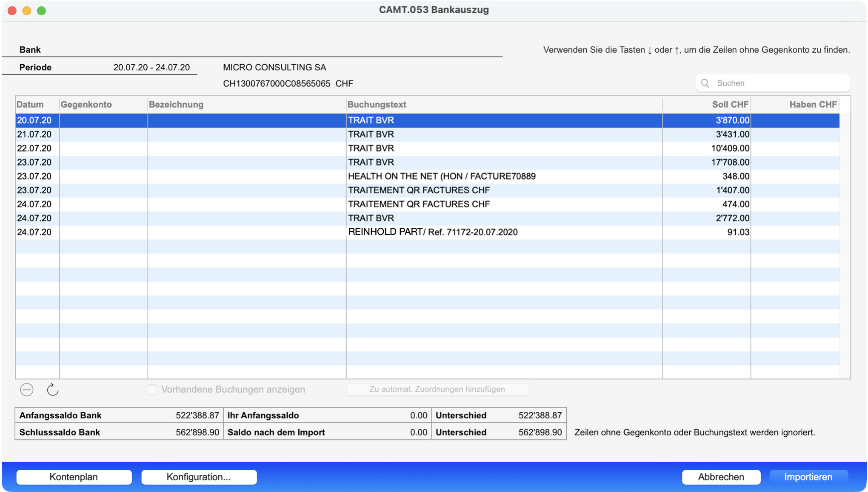The width and height of the screenshot is (868, 492).
Task: Click the Soll CHF column header
Action: [730, 104]
